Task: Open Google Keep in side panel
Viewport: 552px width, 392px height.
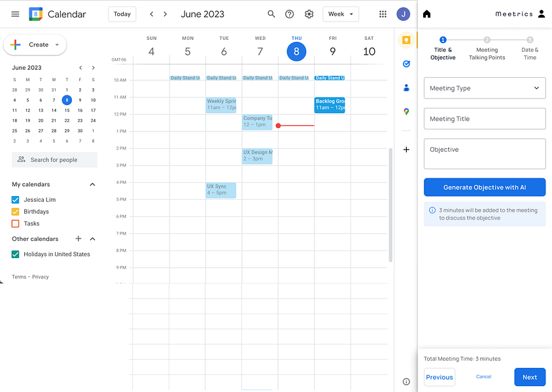Action: click(x=406, y=40)
